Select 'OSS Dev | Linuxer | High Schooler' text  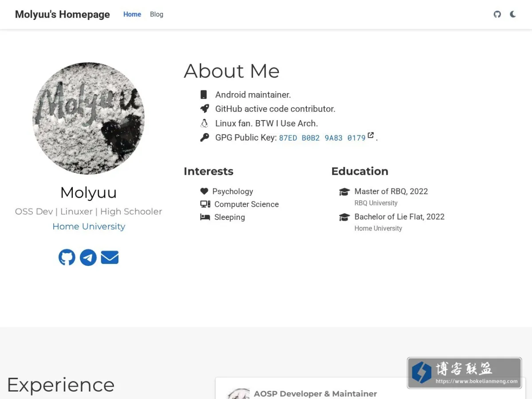coord(89,211)
